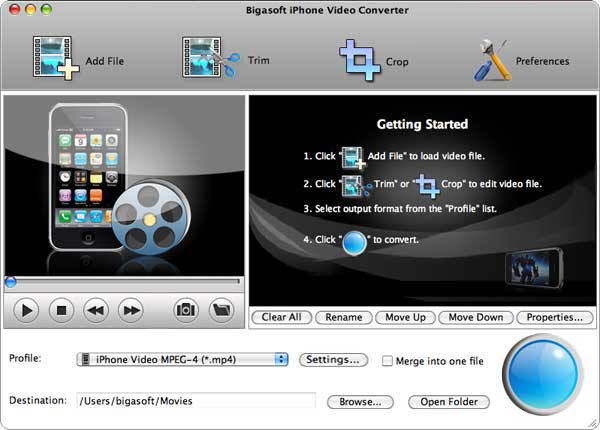This screenshot has height=430, width=600.
Task: Rewind the preview video
Action: tap(96, 310)
